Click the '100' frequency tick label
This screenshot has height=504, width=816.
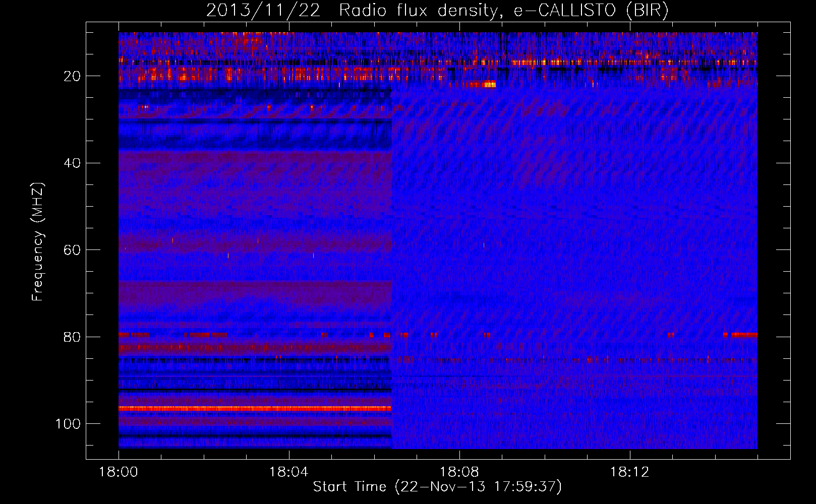click(68, 423)
